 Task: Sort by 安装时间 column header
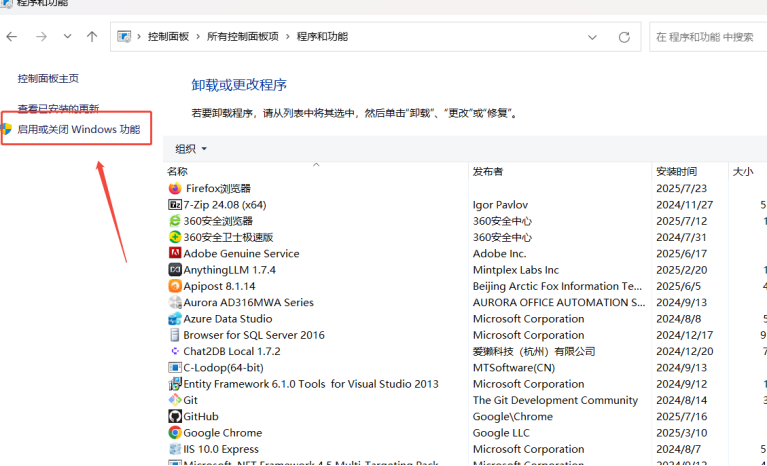tap(677, 171)
